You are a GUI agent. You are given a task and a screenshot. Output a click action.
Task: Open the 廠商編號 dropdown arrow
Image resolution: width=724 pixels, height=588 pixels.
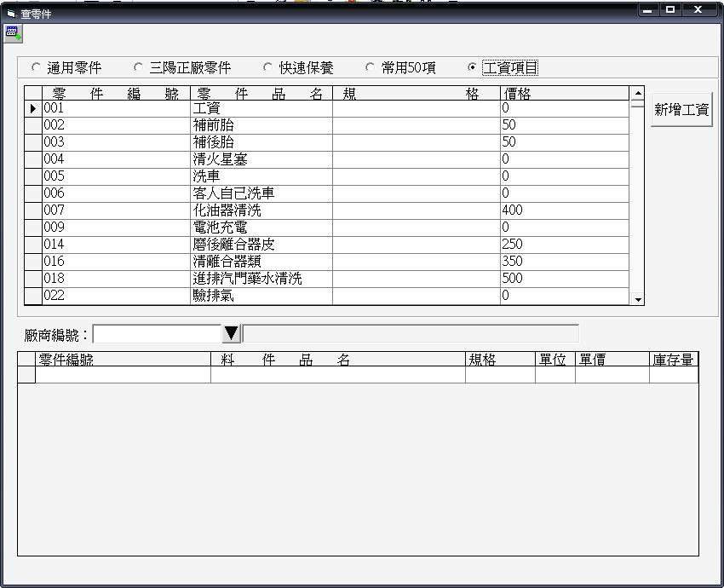click(x=232, y=333)
